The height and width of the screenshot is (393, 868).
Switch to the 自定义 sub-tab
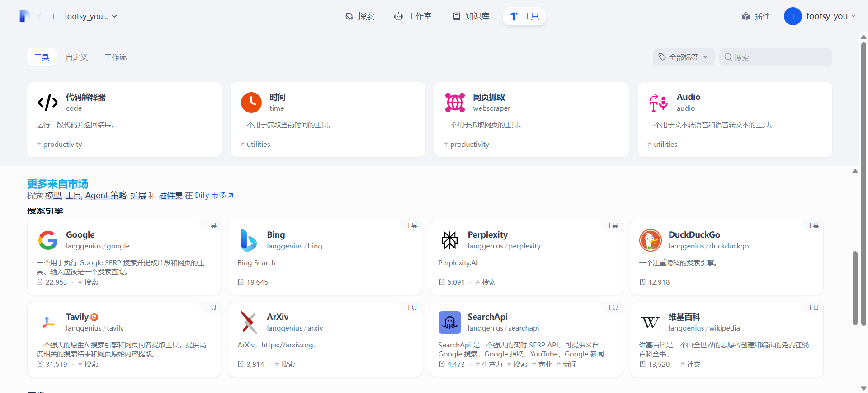77,57
